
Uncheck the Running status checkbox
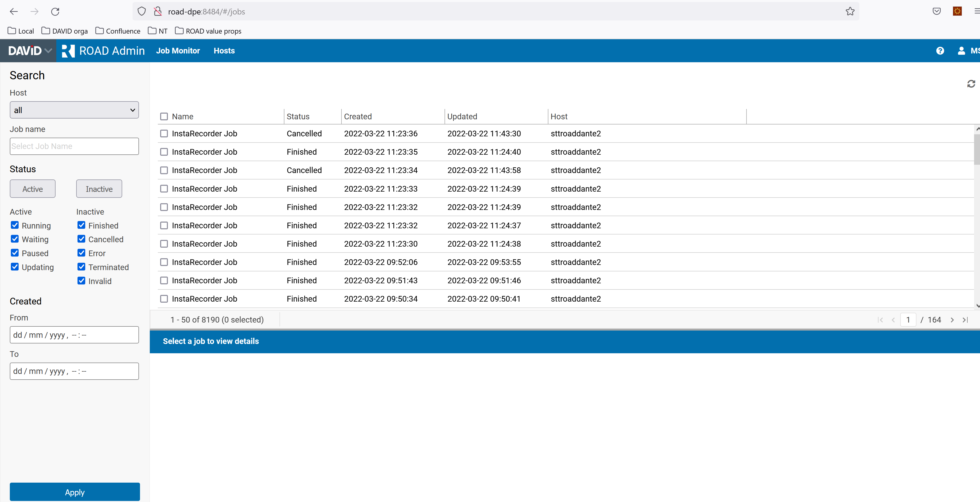click(15, 225)
